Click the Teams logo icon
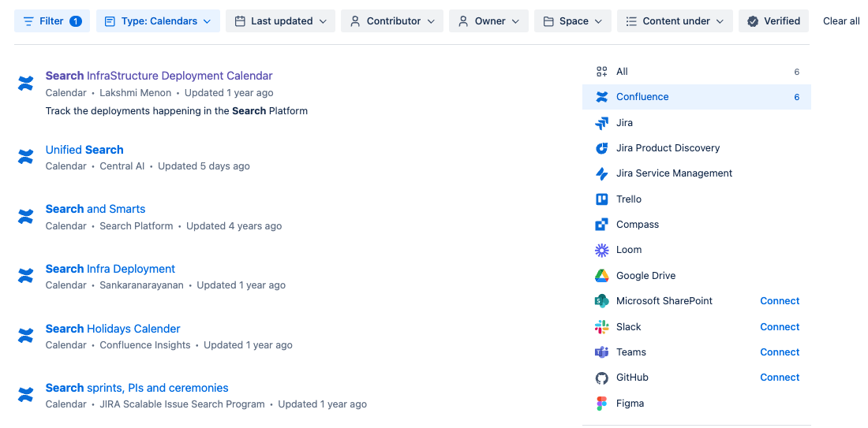 click(602, 352)
